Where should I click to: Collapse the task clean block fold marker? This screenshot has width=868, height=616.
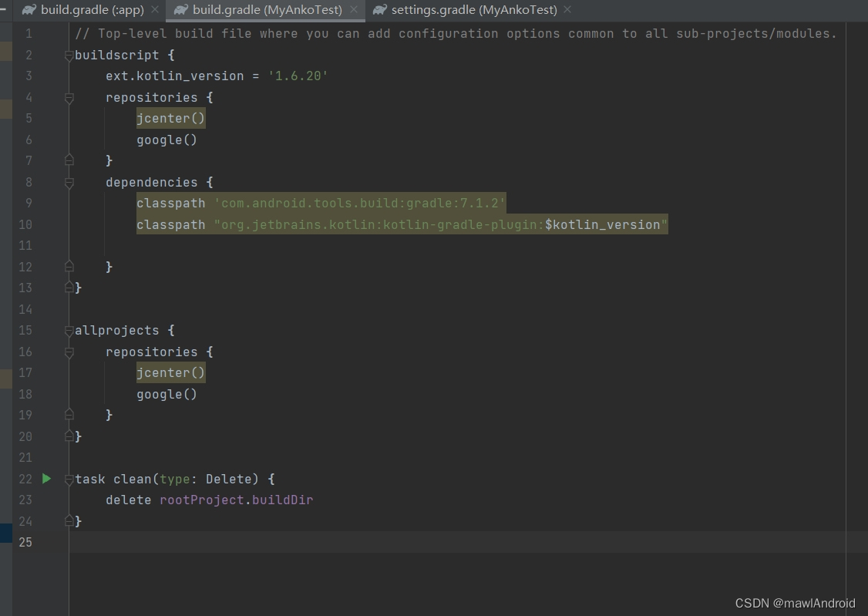tap(69, 480)
